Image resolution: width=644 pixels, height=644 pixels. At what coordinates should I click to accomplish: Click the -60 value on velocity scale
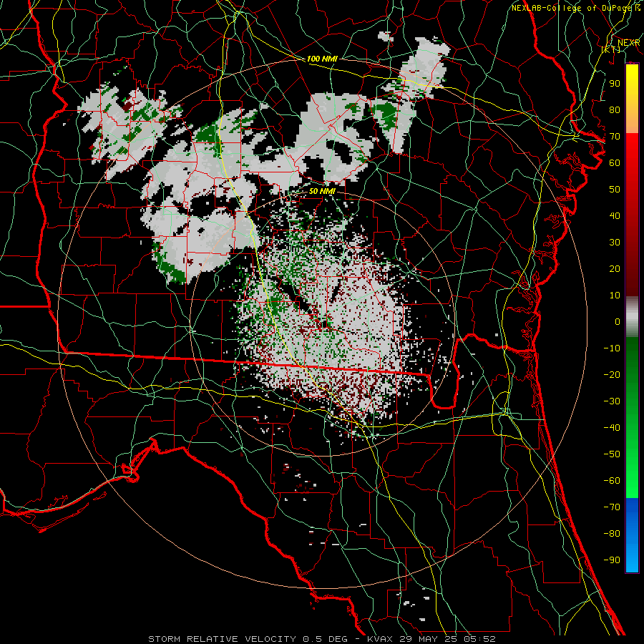612,481
